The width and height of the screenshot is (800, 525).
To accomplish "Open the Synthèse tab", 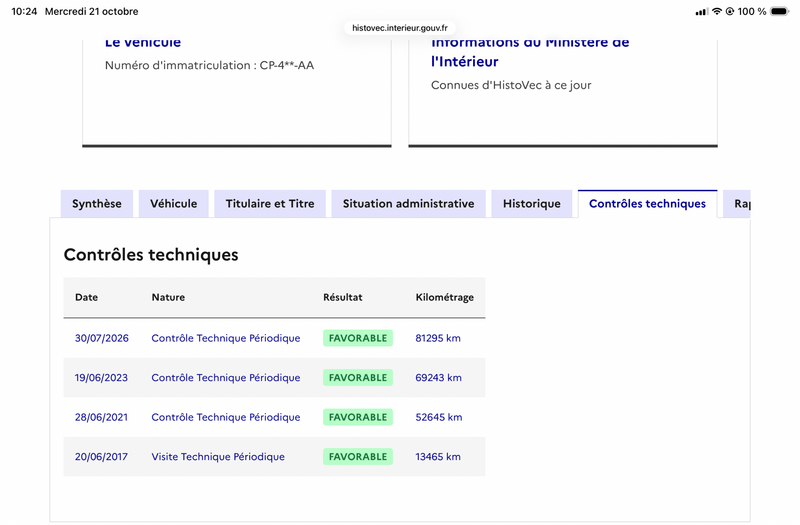I will tap(97, 204).
